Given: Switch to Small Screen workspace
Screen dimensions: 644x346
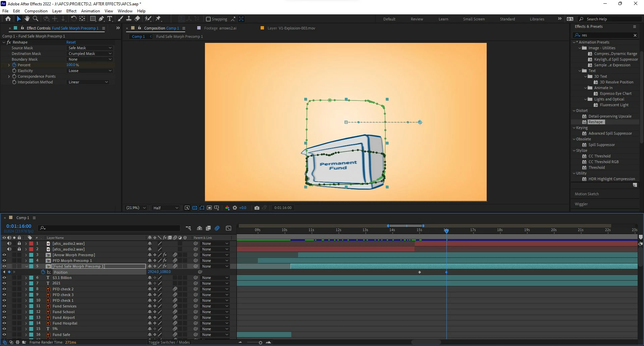Looking at the screenshot, I should coord(474,19).
